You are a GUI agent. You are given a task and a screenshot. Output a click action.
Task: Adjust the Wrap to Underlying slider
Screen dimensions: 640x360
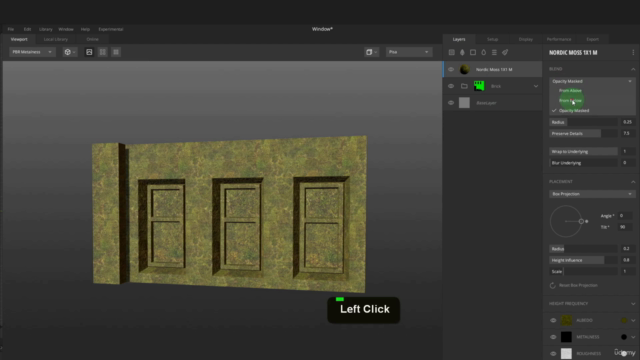coord(583,151)
